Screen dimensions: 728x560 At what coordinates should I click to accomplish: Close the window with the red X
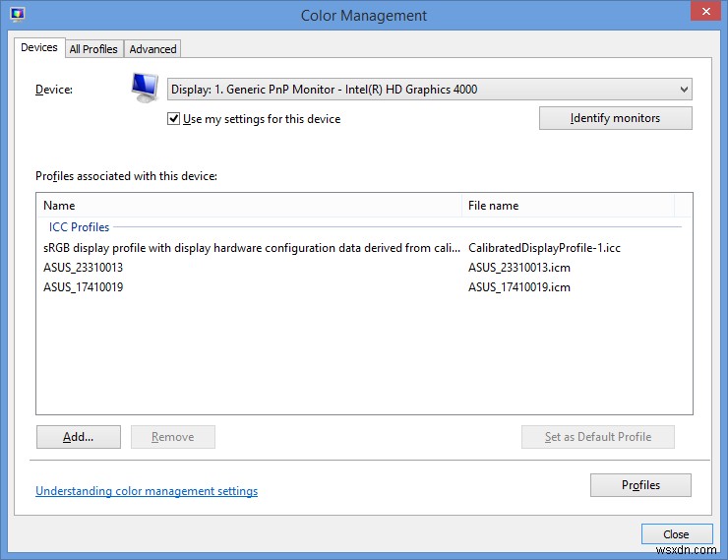[705, 11]
